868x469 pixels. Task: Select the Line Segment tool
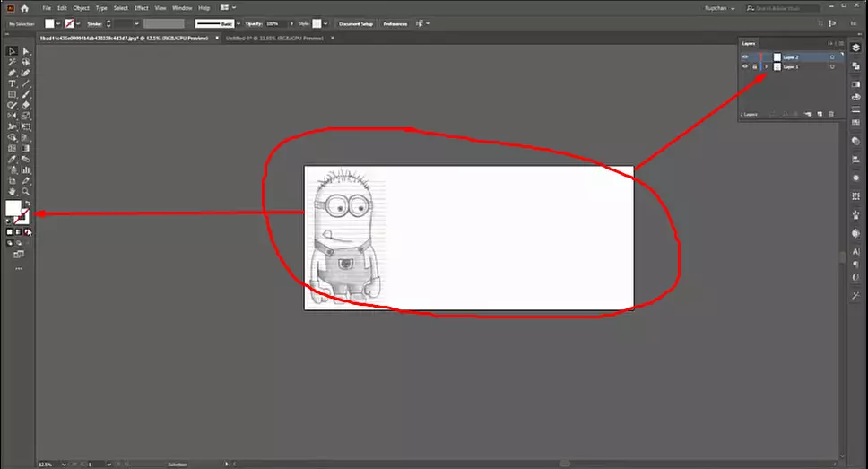click(26, 83)
